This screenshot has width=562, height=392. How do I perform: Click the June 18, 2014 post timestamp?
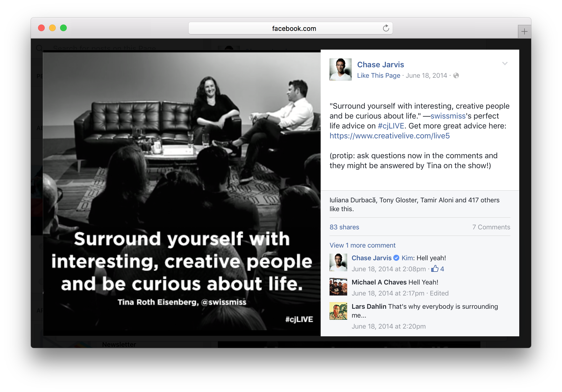(426, 76)
